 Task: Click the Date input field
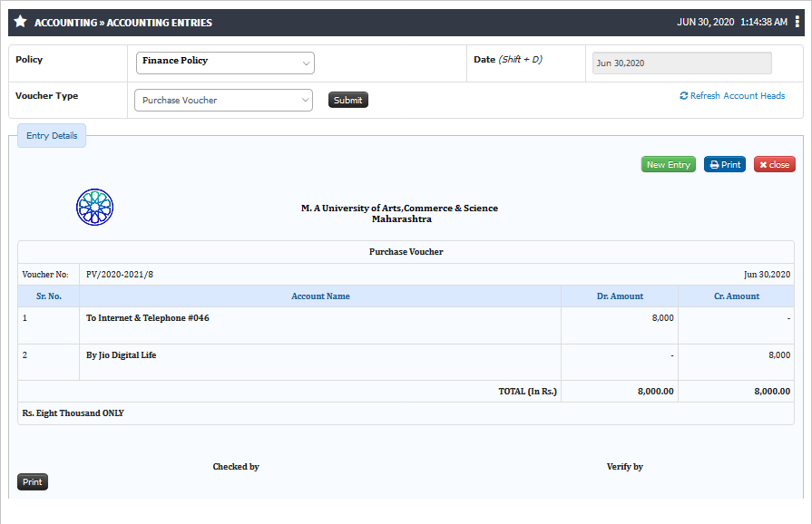[x=682, y=63]
